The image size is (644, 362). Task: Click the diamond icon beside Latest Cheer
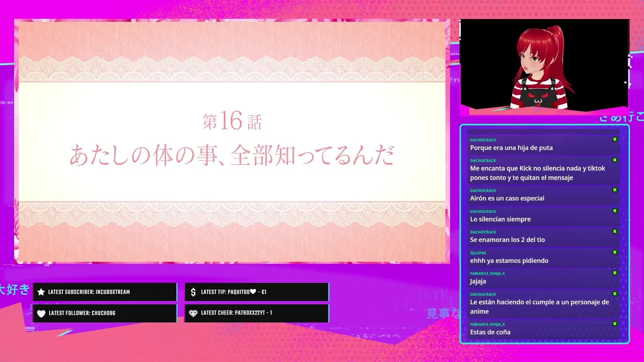coord(193,313)
